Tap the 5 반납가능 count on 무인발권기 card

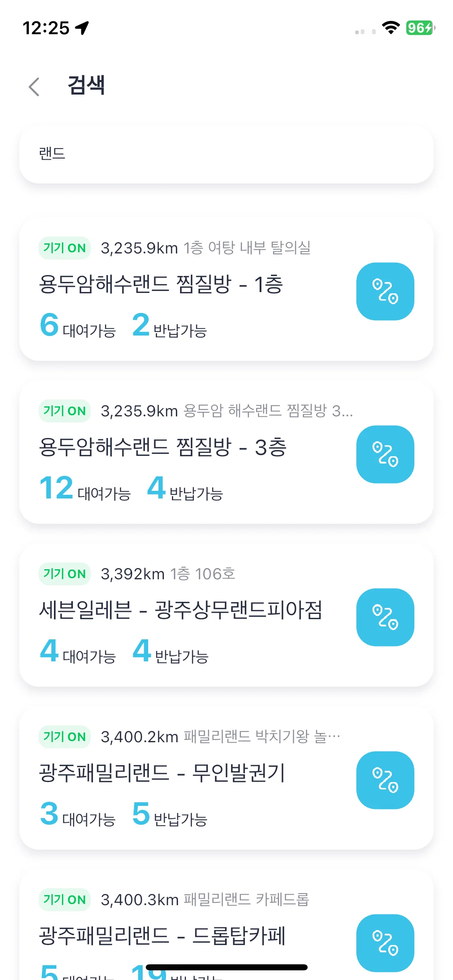[x=170, y=814]
